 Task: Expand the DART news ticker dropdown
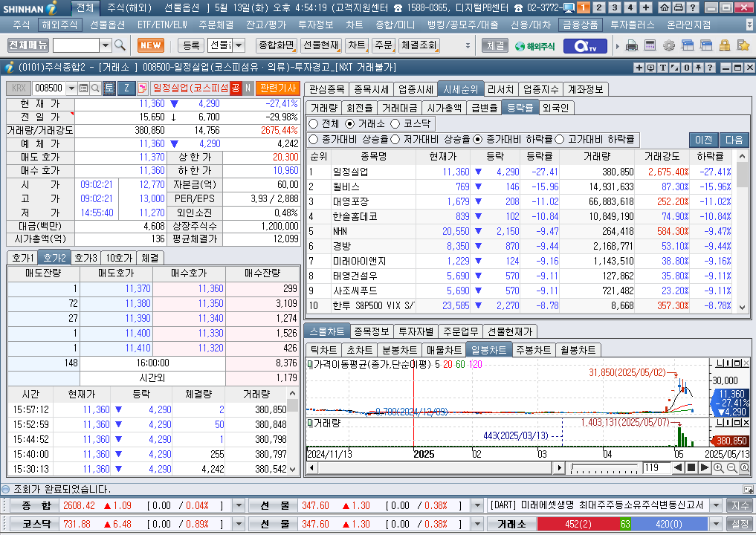coord(717,505)
